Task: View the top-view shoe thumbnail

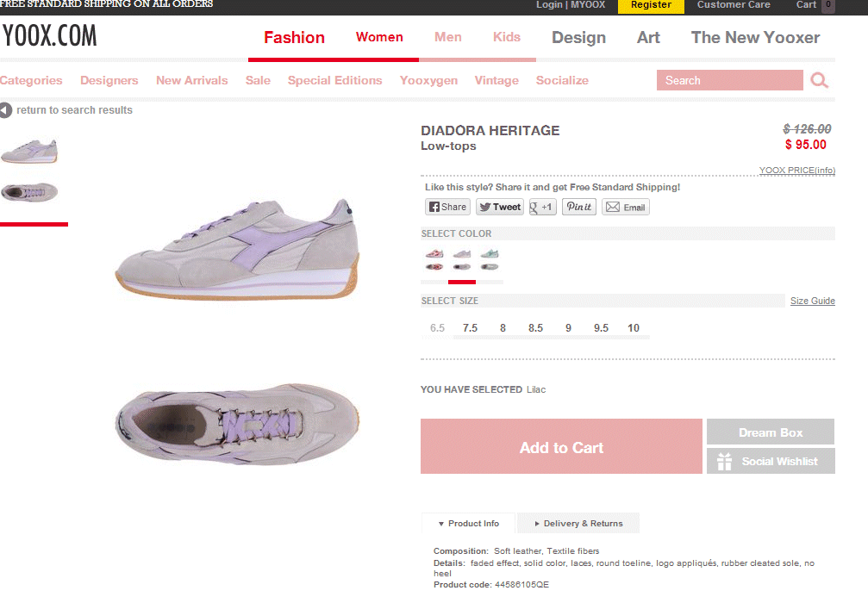Action: point(30,191)
